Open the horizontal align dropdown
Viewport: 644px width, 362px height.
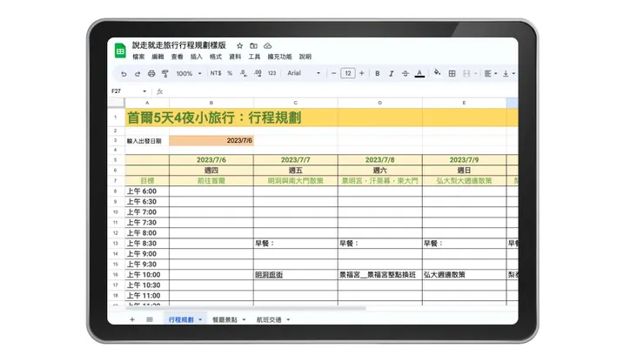[490, 74]
